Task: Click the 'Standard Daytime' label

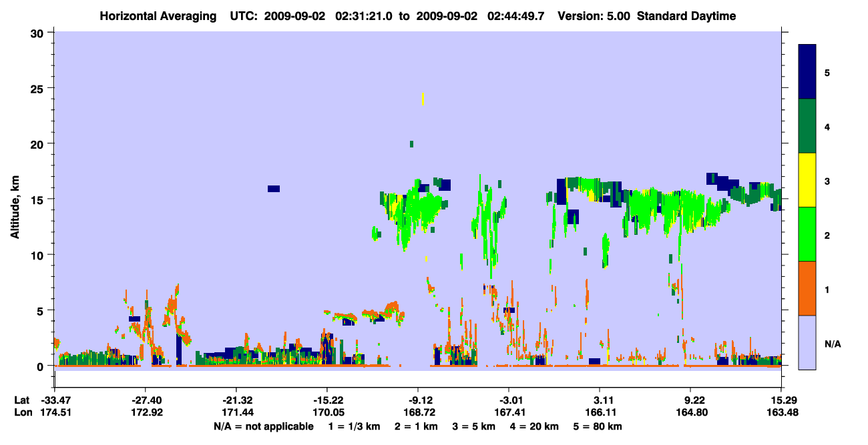Action: click(x=686, y=16)
